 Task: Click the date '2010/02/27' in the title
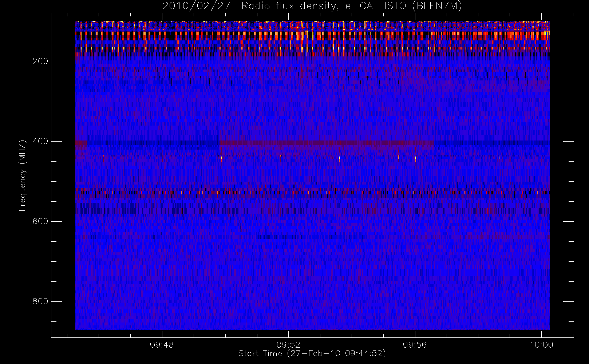click(x=196, y=6)
